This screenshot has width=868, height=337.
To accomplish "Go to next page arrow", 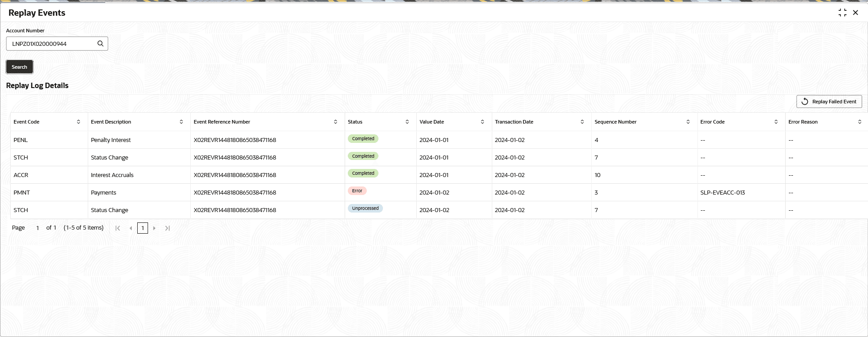I will point(154,228).
